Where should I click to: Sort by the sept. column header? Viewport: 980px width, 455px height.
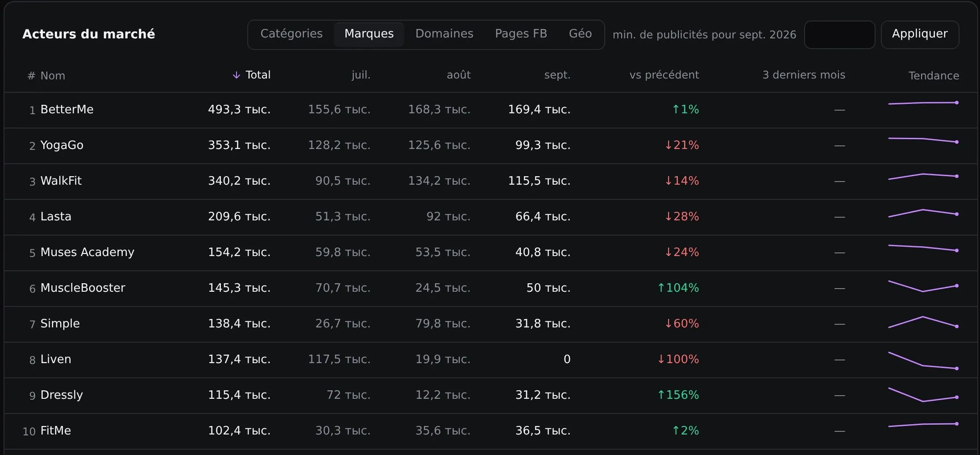click(557, 75)
